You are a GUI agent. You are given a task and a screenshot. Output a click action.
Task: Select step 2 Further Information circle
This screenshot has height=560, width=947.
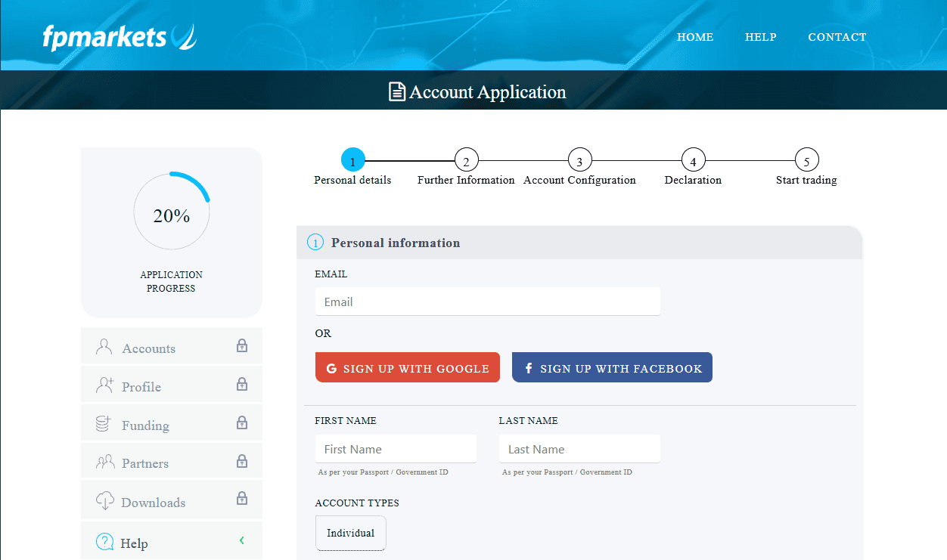(466, 160)
